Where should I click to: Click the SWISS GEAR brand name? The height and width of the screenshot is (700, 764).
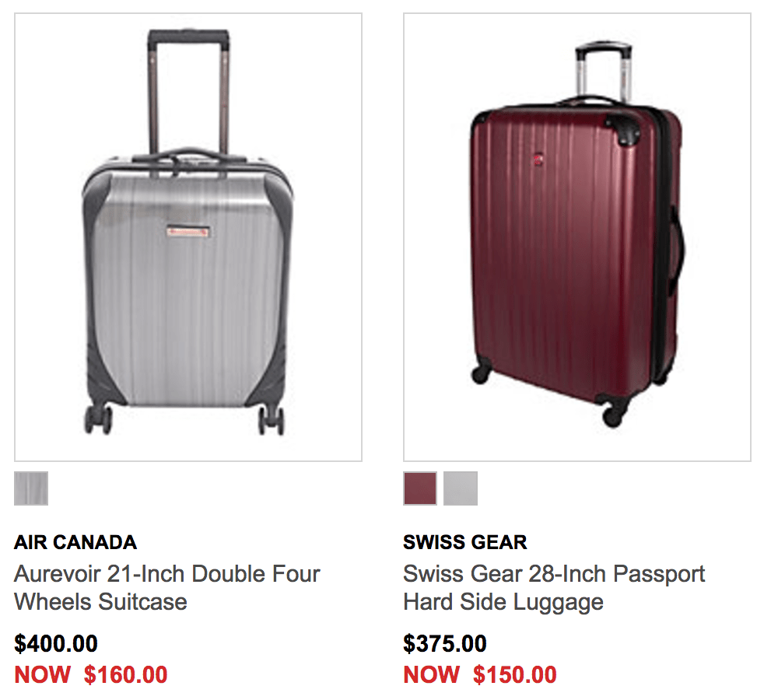[x=464, y=542]
